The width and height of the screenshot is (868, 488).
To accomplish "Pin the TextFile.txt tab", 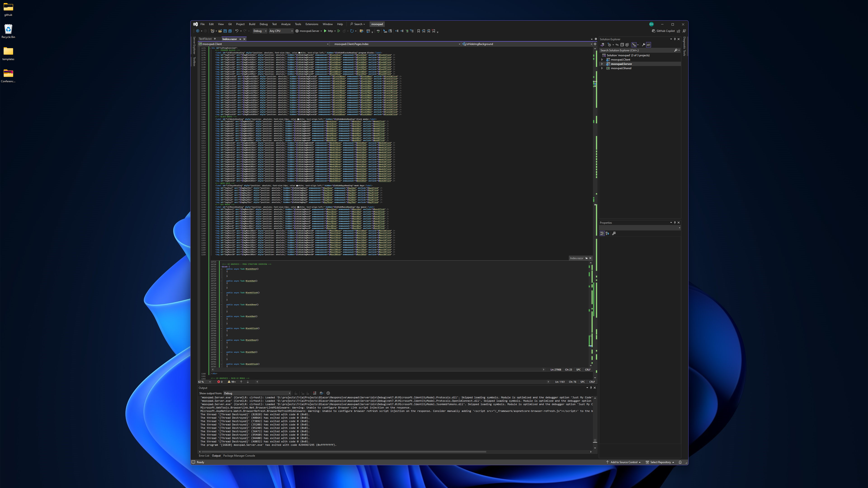I will [215, 39].
